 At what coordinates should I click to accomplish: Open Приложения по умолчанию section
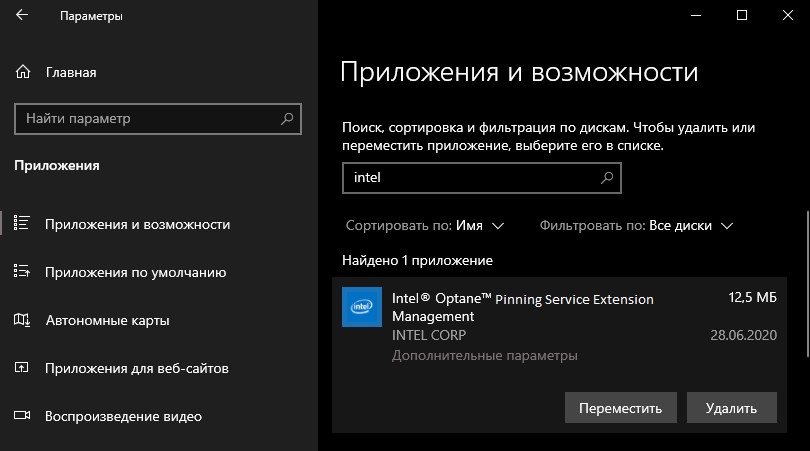click(x=135, y=272)
